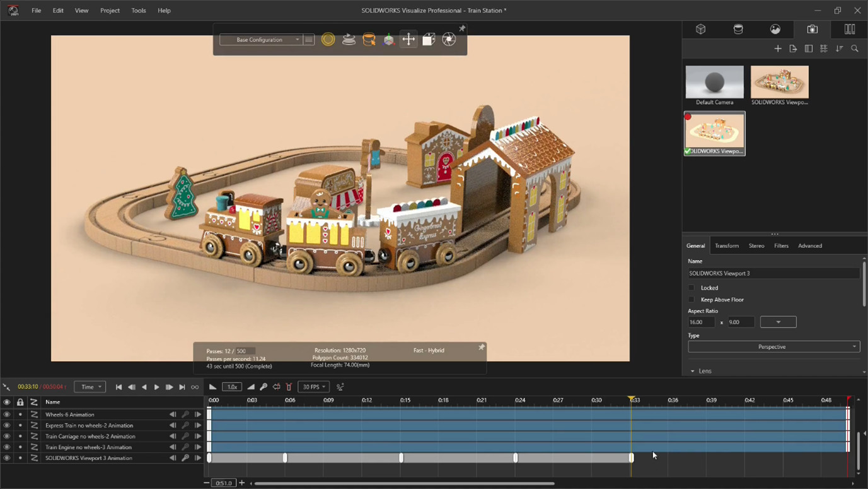Screen dimensions: 868x489
Task: Open the Tools menu
Action: pos(139,11)
